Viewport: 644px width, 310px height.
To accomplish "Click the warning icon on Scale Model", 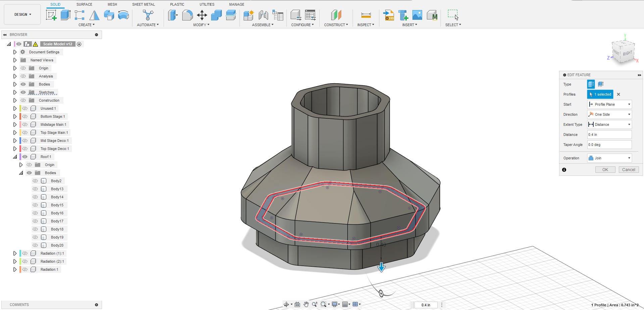I will [x=35, y=44].
